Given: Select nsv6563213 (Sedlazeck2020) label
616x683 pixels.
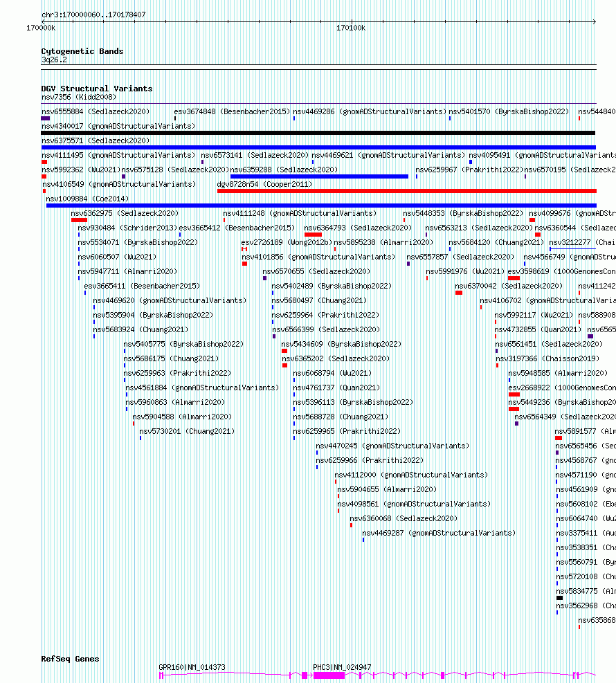Looking at the screenshot, I should [479, 228].
